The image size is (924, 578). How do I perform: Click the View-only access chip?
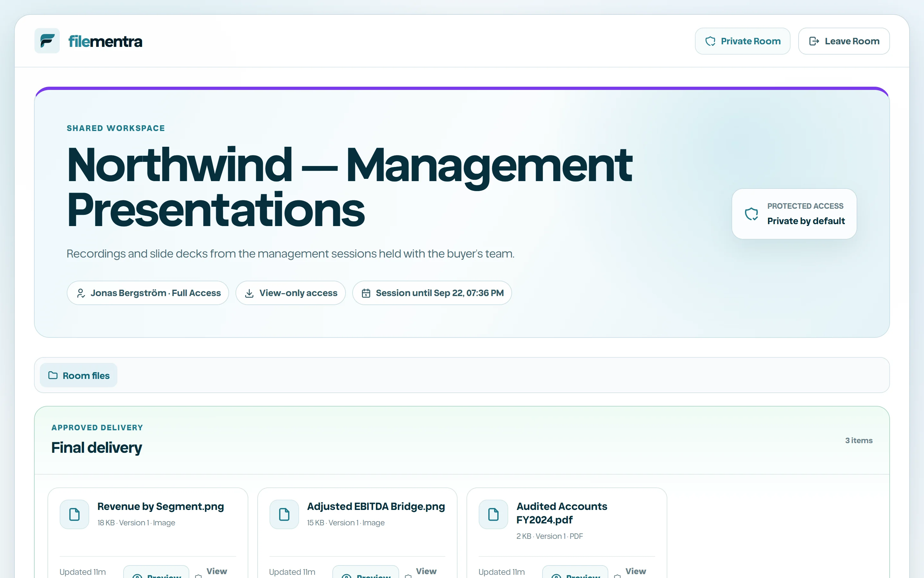pyautogui.click(x=291, y=293)
